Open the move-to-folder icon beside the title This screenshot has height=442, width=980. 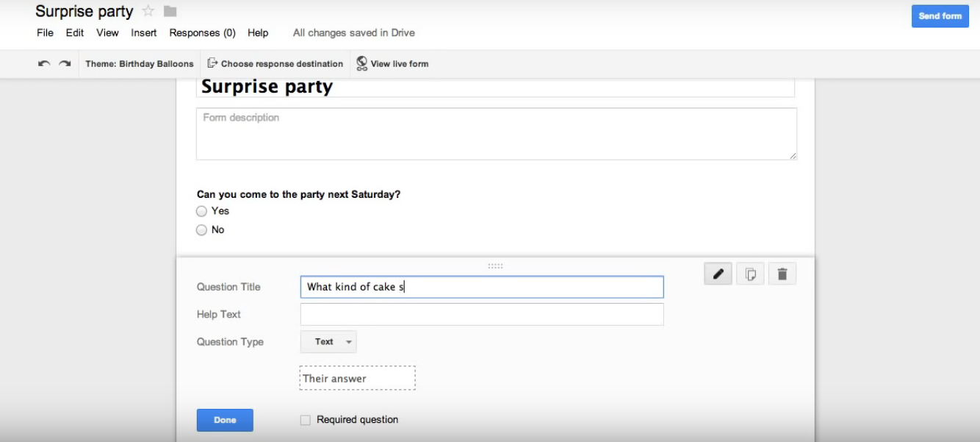170,11
